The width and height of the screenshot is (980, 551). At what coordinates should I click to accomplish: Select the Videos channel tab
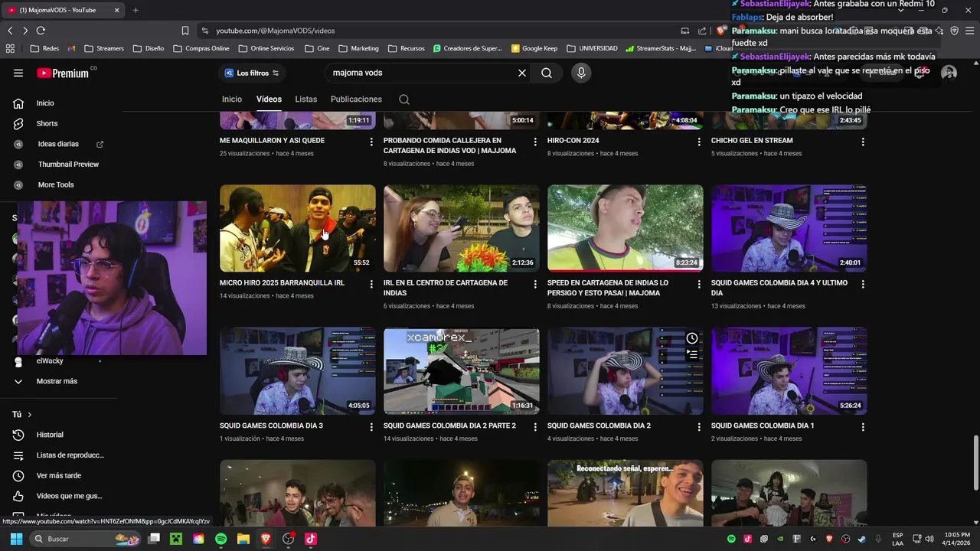(269, 99)
